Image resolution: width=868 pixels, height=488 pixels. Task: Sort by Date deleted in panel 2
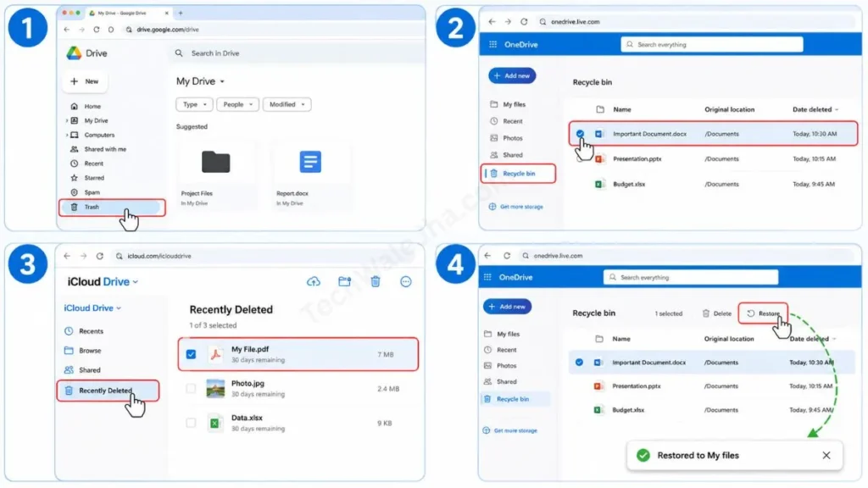tap(815, 109)
